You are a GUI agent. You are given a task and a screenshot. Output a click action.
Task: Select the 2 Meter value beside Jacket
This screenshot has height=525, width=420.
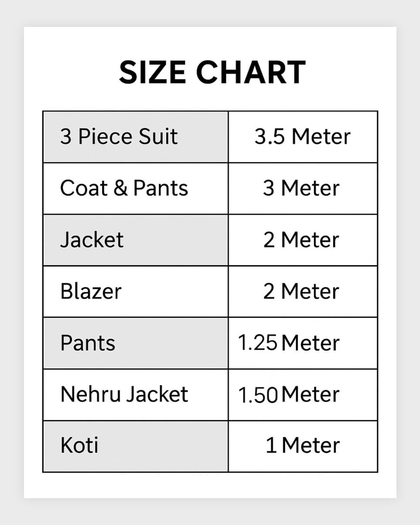click(301, 240)
